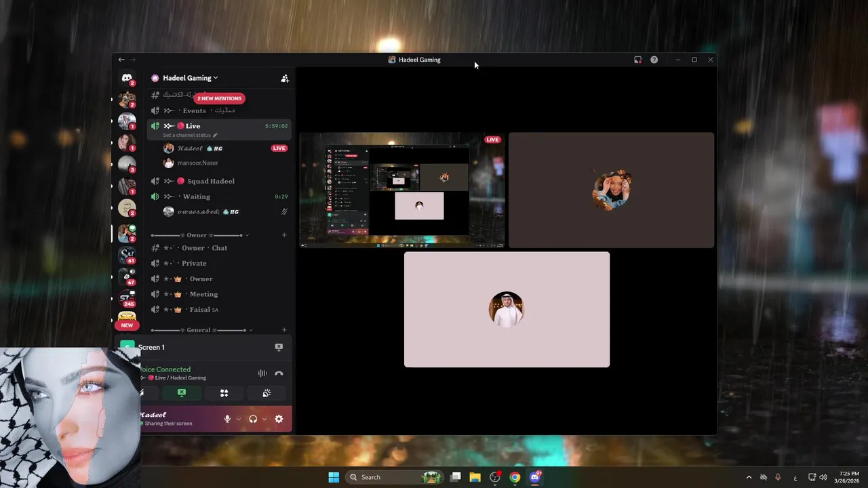Click the 2 New Mentions pill
This screenshot has width=868, height=488.
219,98
